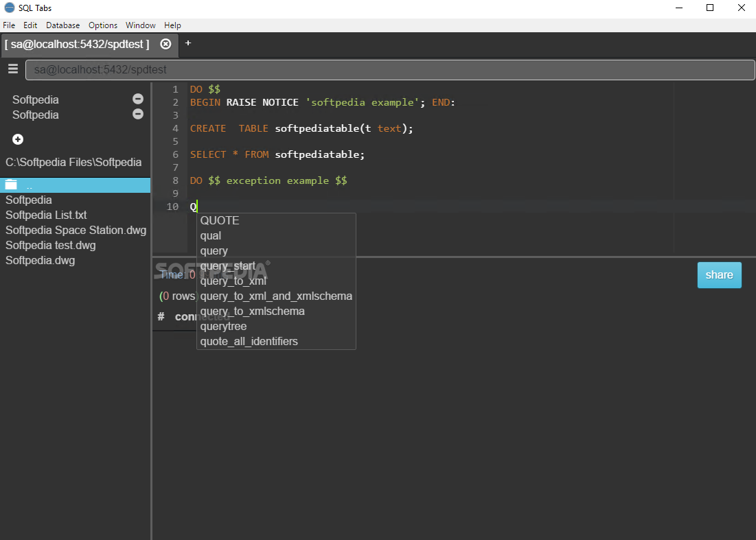Open the hamburger menu icon

coord(13,69)
